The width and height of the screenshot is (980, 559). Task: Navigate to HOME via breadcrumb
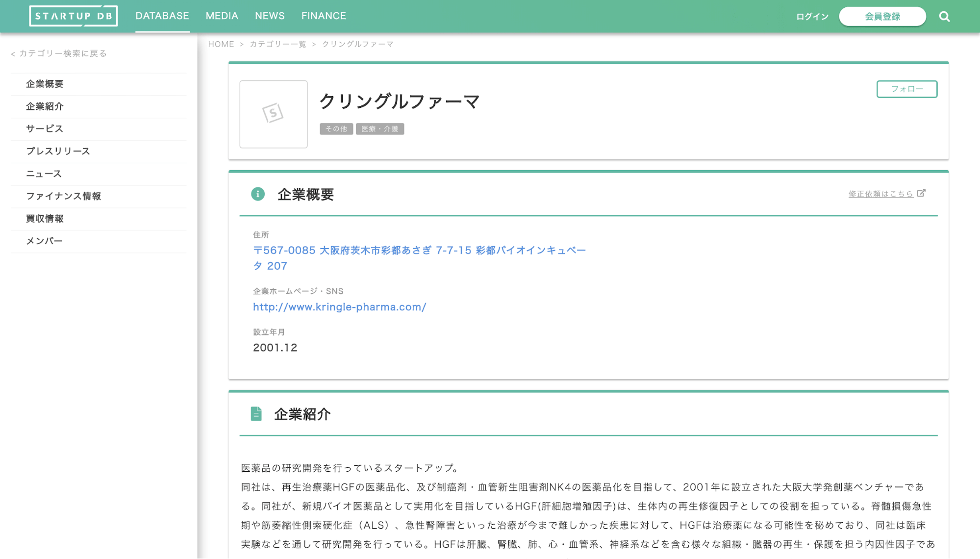221,44
